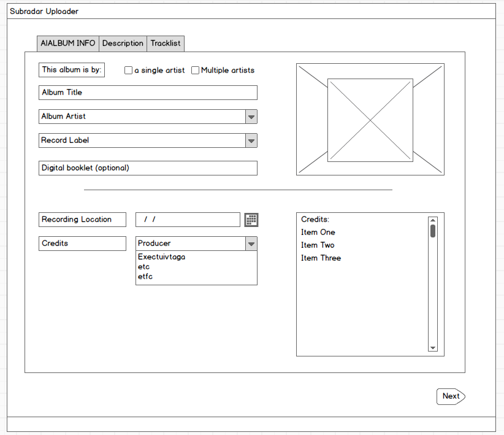Select 'Item Two' in Credits list
The height and width of the screenshot is (435, 504).
pos(318,245)
